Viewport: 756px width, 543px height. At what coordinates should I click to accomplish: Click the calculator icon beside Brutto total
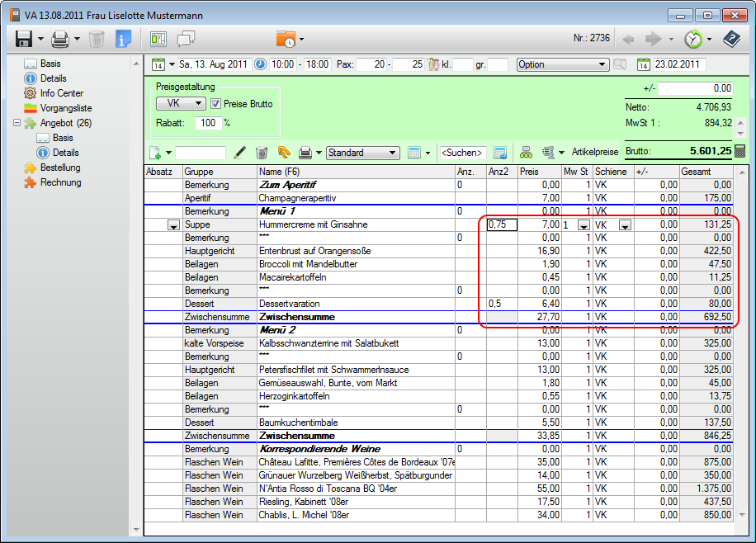point(739,151)
